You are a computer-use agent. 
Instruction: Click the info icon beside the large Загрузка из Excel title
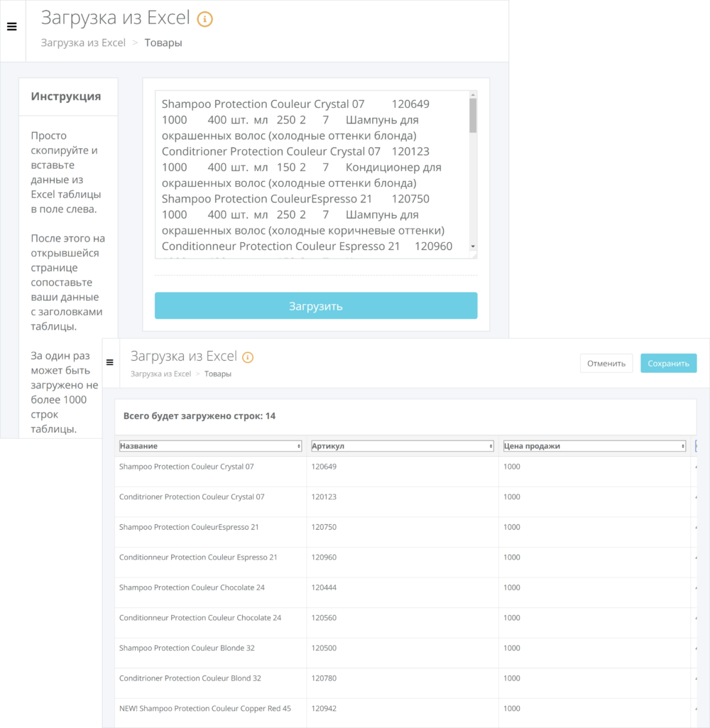[x=205, y=19]
